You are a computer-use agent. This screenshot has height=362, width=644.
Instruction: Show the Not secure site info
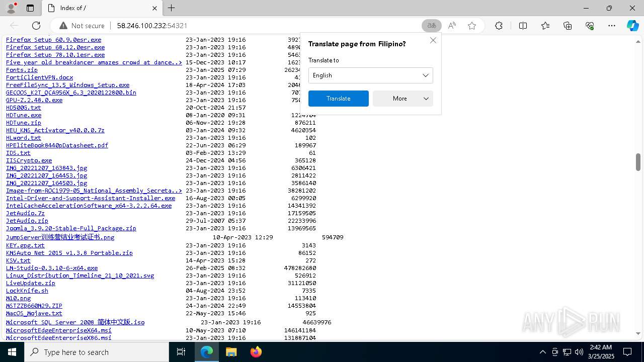(82, 26)
